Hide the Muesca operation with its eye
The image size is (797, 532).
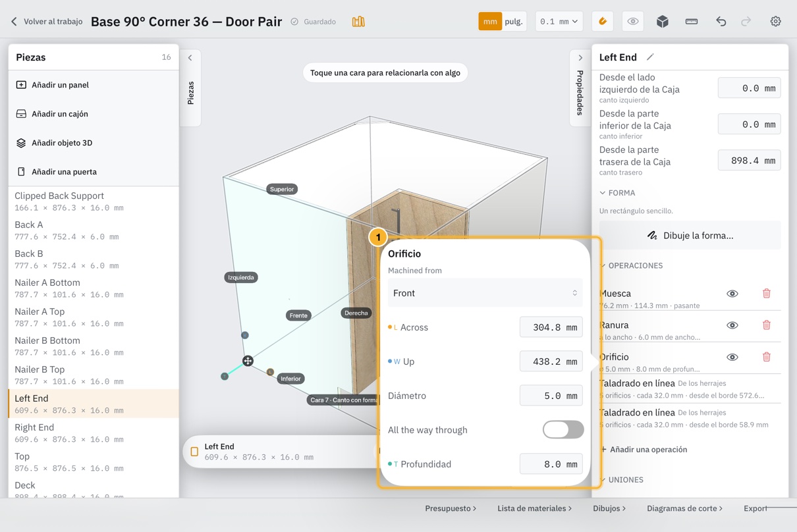pos(732,294)
